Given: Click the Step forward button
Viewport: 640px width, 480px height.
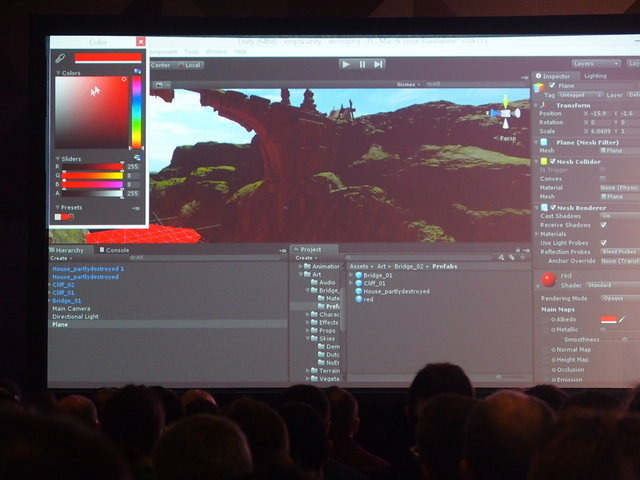Looking at the screenshot, I should (378, 64).
